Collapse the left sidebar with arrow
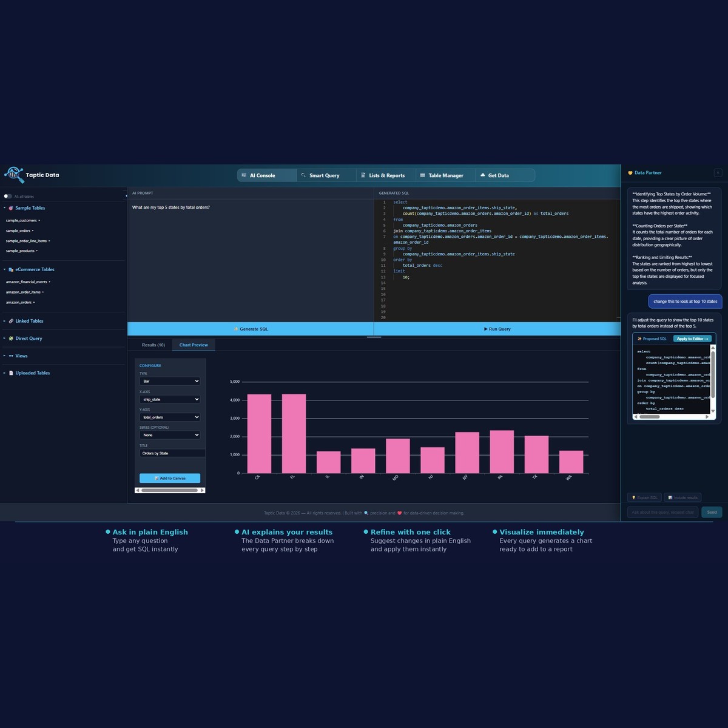The image size is (728, 728). [x=126, y=196]
